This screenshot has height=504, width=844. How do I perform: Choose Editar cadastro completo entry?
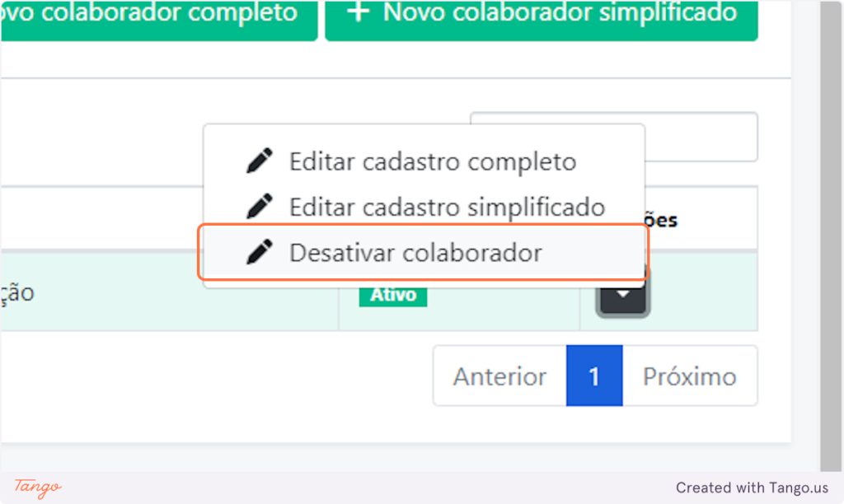click(x=424, y=161)
